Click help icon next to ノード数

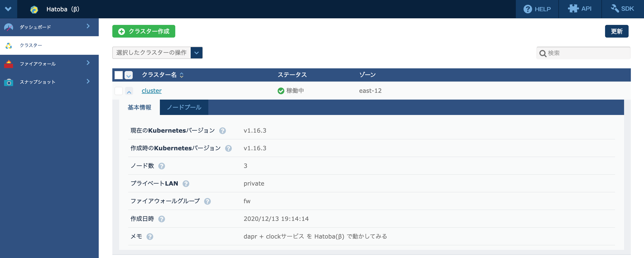click(161, 166)
